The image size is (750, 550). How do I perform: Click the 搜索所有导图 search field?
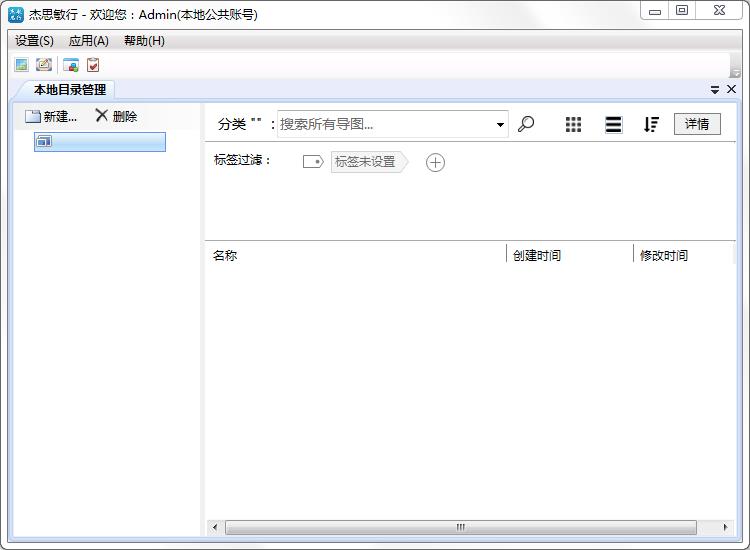tap(385, 124)
